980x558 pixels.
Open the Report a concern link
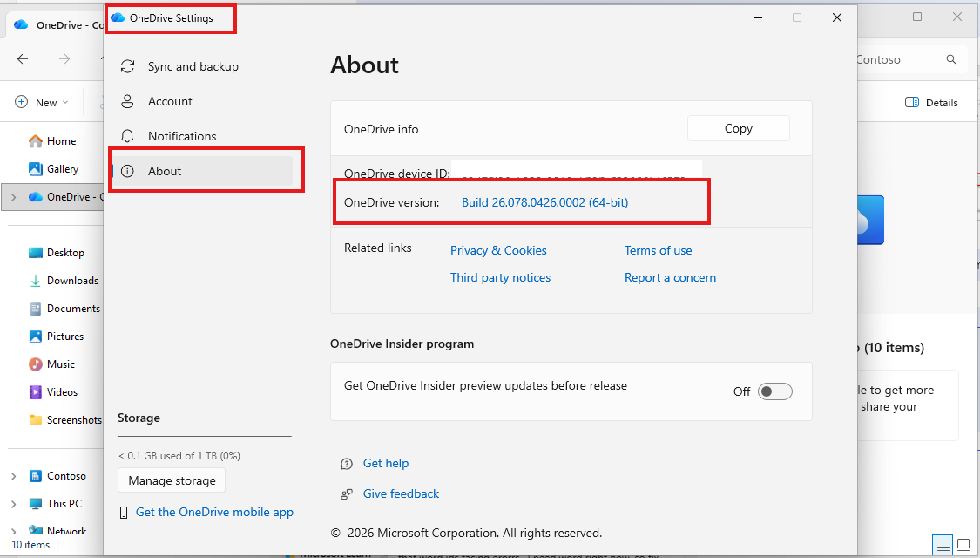670,277
